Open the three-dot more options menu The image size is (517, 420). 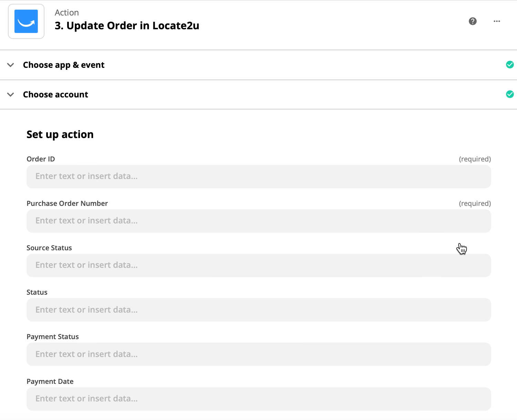(x=497, y=21)
